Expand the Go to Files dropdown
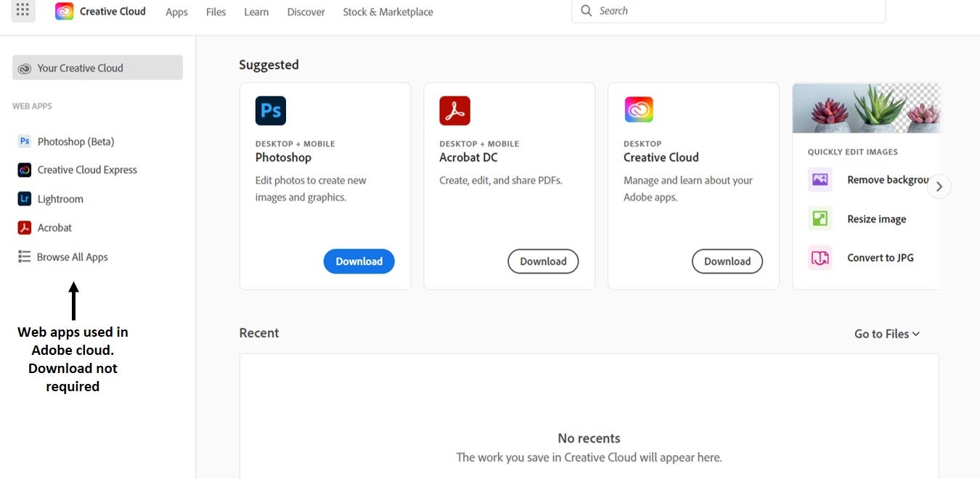The height and width of the screenshot is (479, 980). click(x=887, y=334)
